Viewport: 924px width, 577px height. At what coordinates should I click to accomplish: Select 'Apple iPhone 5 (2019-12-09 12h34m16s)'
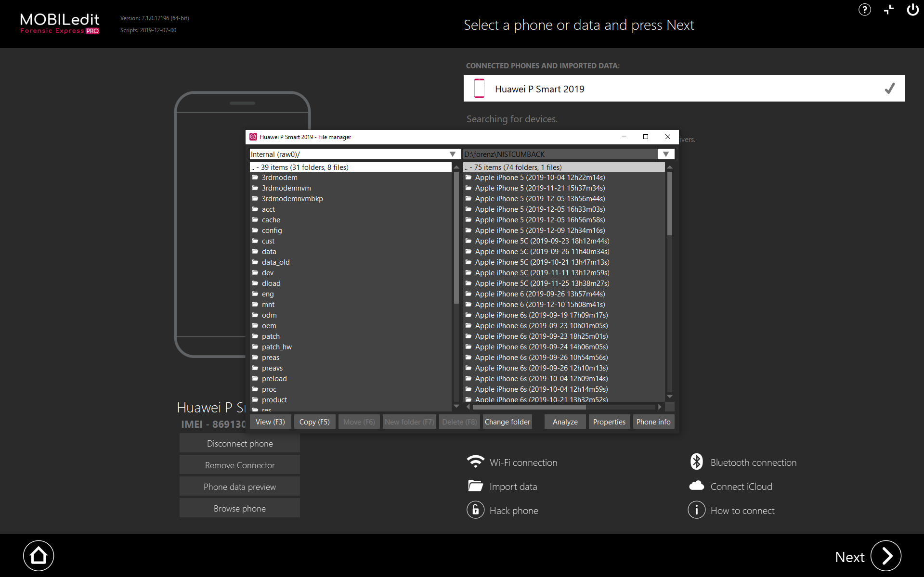[564, 231]
